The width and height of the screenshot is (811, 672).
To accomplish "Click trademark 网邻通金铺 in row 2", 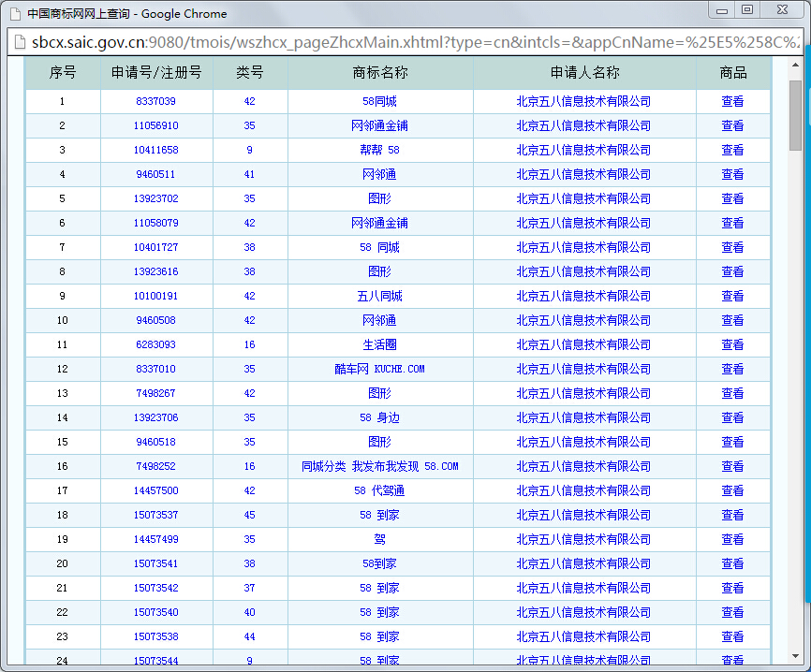I will [x=379, y=125].
